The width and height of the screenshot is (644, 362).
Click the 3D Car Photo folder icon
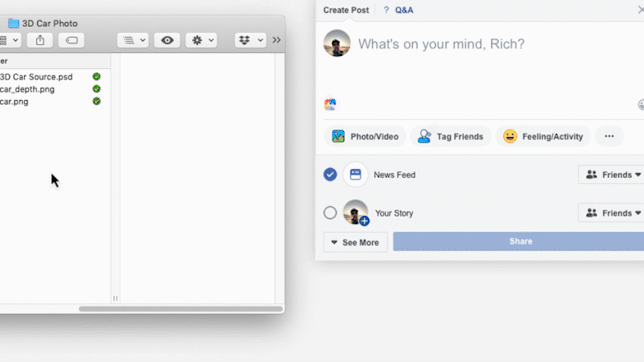[14, 23]
